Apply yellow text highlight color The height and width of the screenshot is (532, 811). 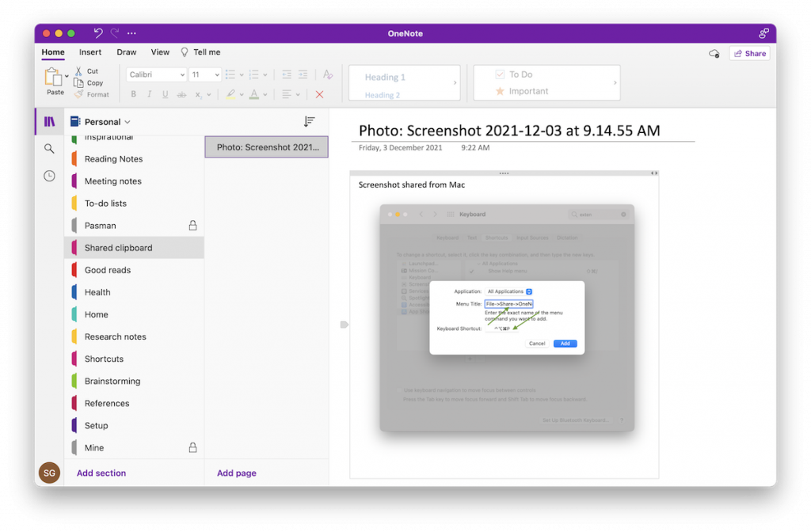[230, 94]
